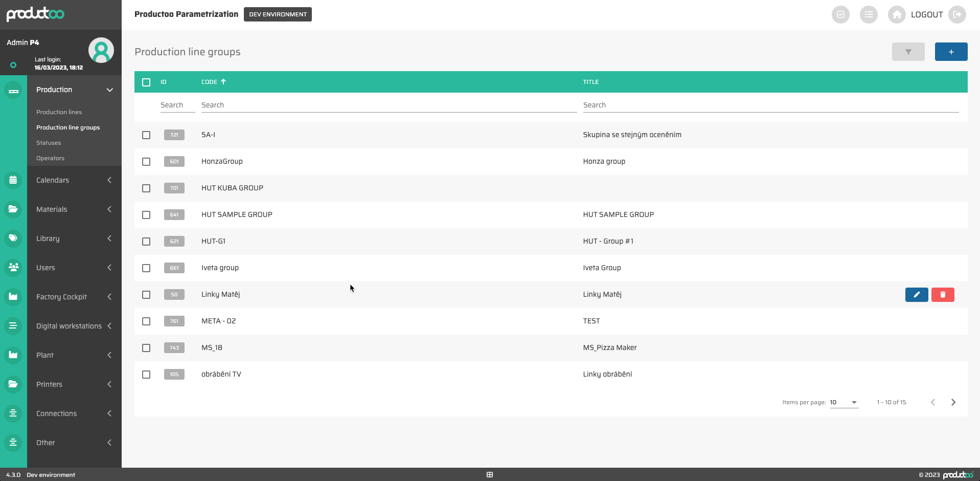Toggle the select-all checkbox in header
This screenshot has width=980, height=481.
coord(146,82)
